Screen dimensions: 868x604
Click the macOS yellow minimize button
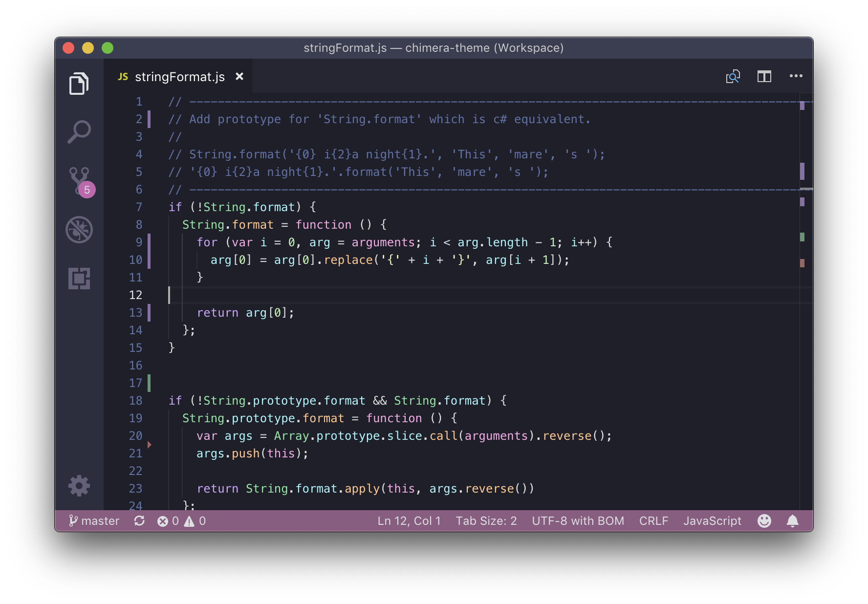point(88,48)
